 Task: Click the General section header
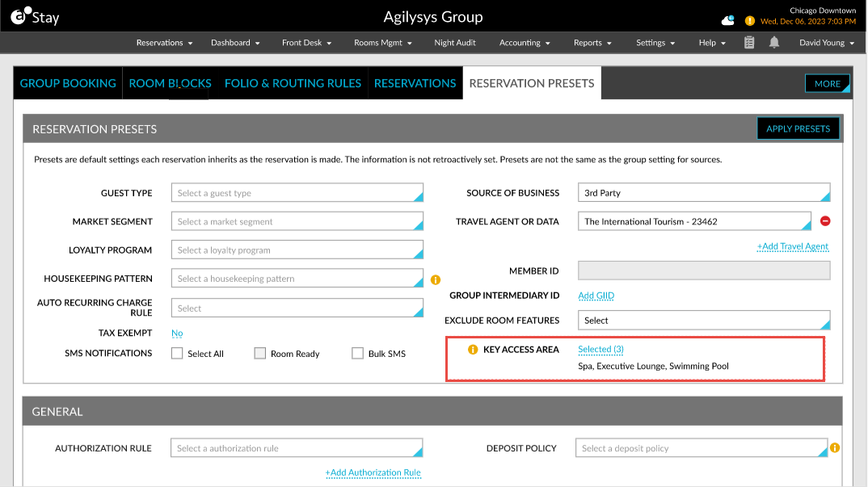[432, 411]
